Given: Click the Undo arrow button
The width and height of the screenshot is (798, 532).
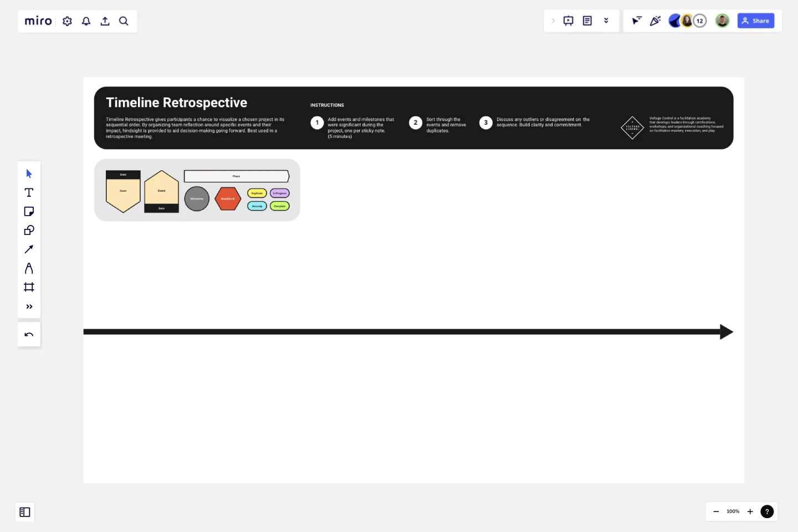Looking at the screenshot, I should point(29,335).
